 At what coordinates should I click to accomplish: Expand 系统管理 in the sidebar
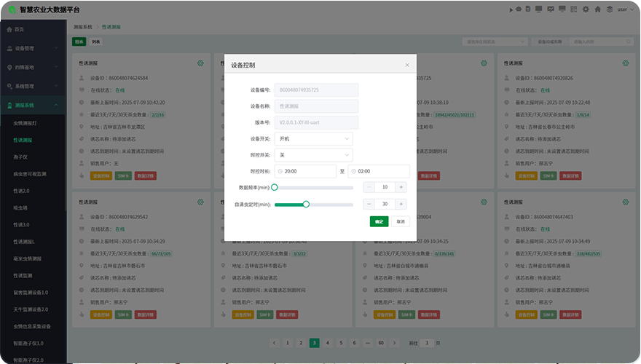coord(33,86)
